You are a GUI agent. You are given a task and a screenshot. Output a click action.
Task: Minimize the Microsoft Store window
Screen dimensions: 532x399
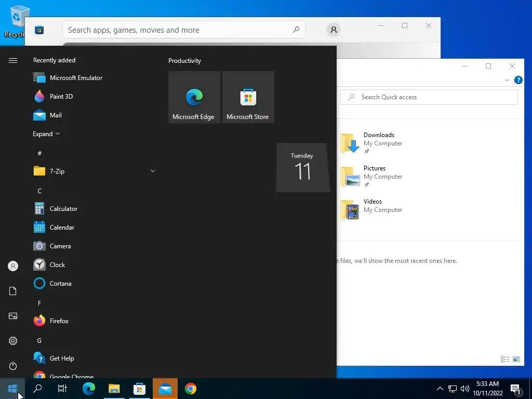[381, 25]
